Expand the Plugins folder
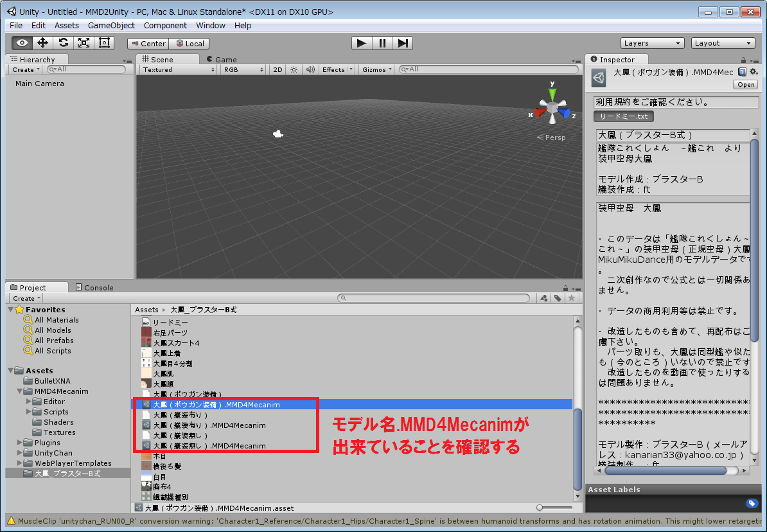 point(19,443)
